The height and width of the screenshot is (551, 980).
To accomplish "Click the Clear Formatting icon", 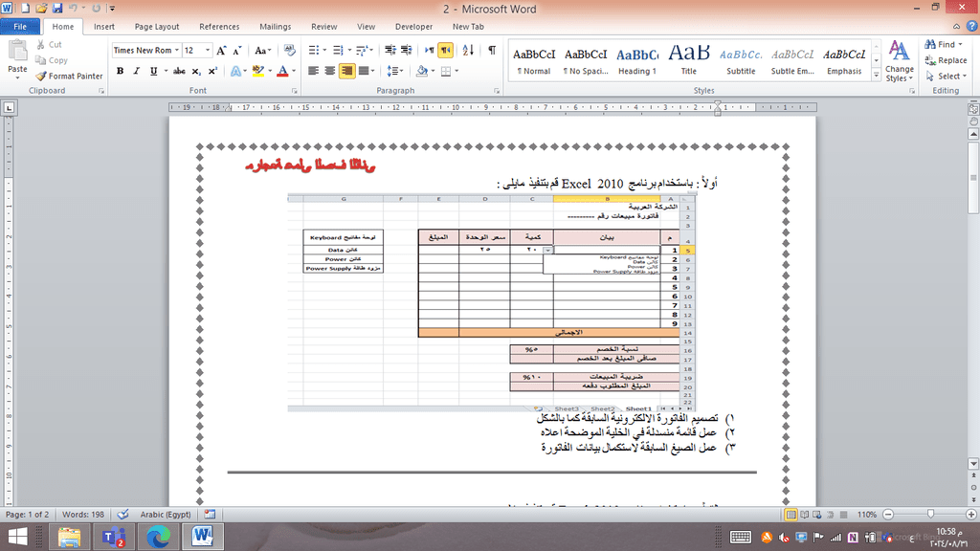I will click(x=289, y=50).
